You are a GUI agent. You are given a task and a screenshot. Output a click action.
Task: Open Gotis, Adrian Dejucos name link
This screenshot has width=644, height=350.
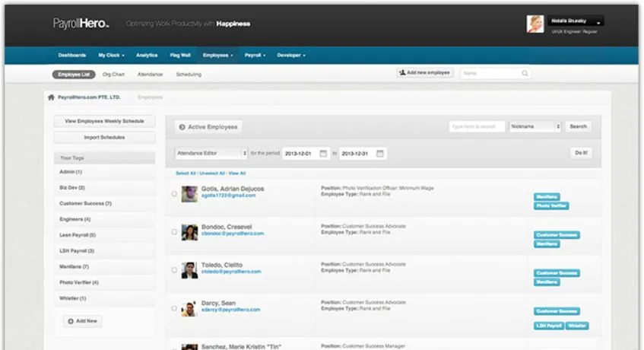[233, 189]
